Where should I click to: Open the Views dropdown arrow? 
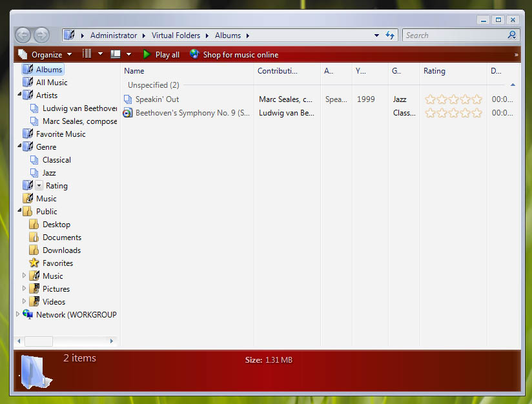point(101,54)
